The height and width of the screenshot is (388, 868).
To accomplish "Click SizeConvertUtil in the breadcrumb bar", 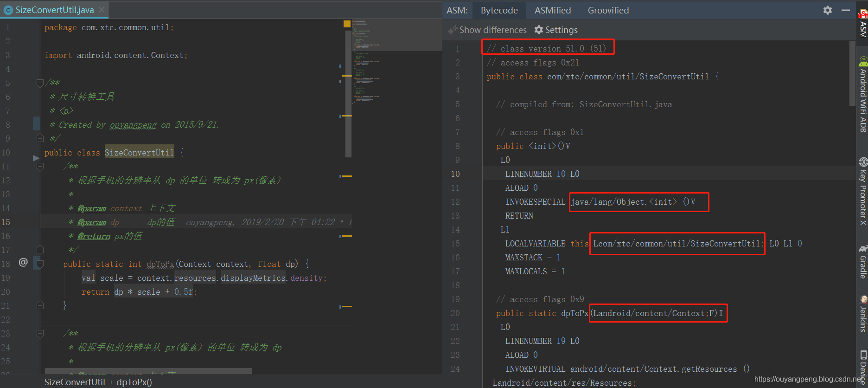I will (x=75, y=382).
